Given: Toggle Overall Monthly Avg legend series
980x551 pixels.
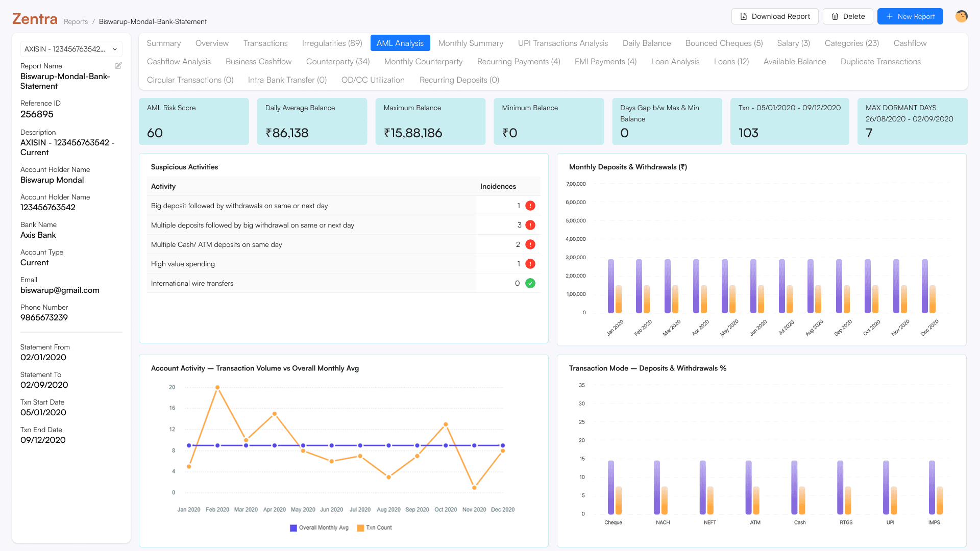Looking at the screenshot, I should point(319,528).
